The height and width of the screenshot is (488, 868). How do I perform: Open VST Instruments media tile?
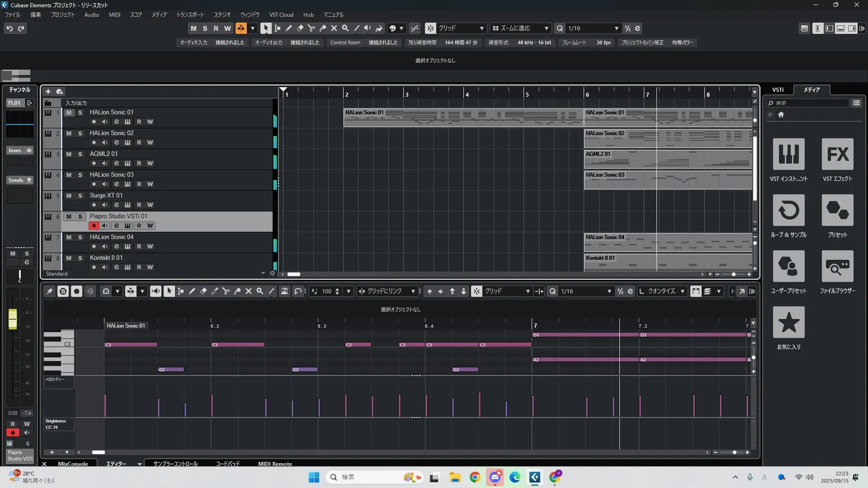click(x=788, y=155)
